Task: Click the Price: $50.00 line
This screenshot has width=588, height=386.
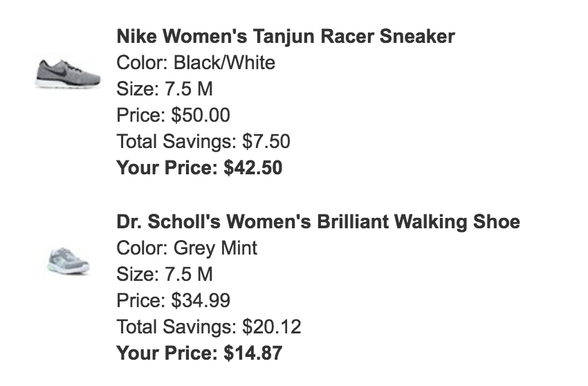Action: [173, 115]
